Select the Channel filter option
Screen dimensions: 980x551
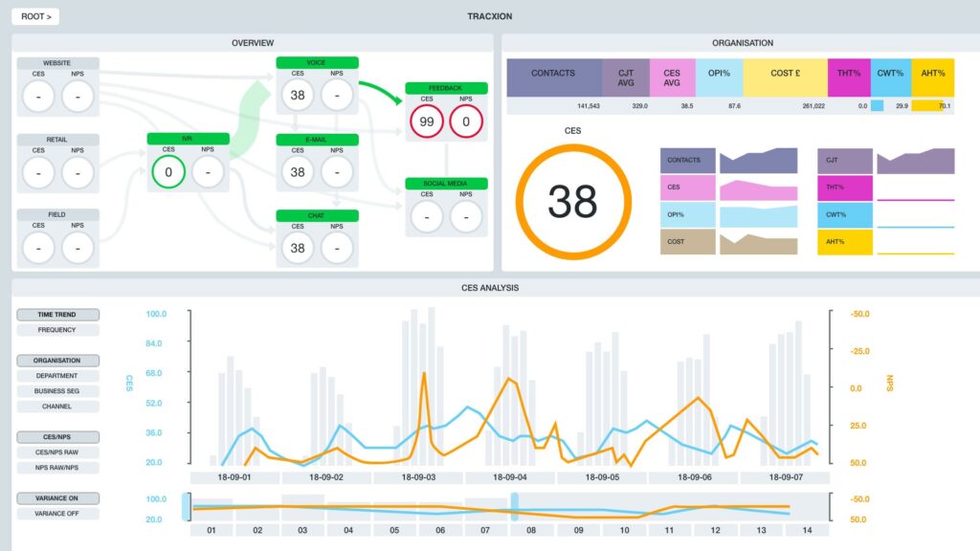(x=58, y=407)
